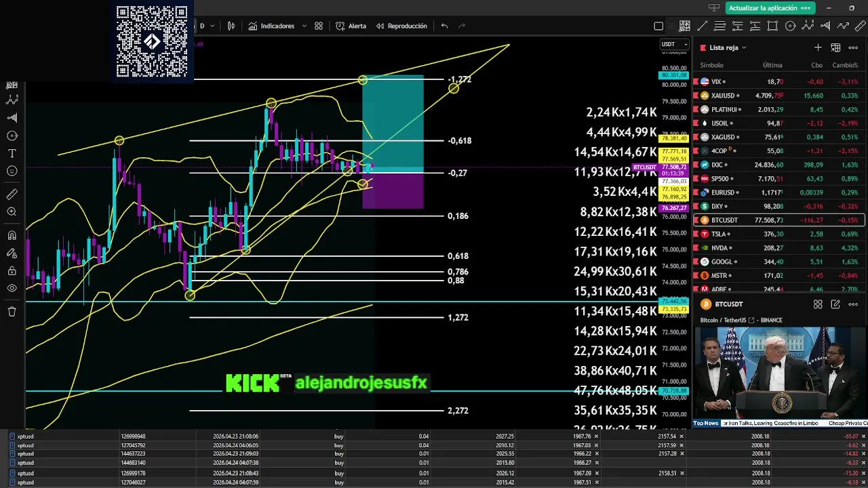This screenshot has height=488, width=868.
Task: Select NVDA in the watchlist
Action: [778, 248]
